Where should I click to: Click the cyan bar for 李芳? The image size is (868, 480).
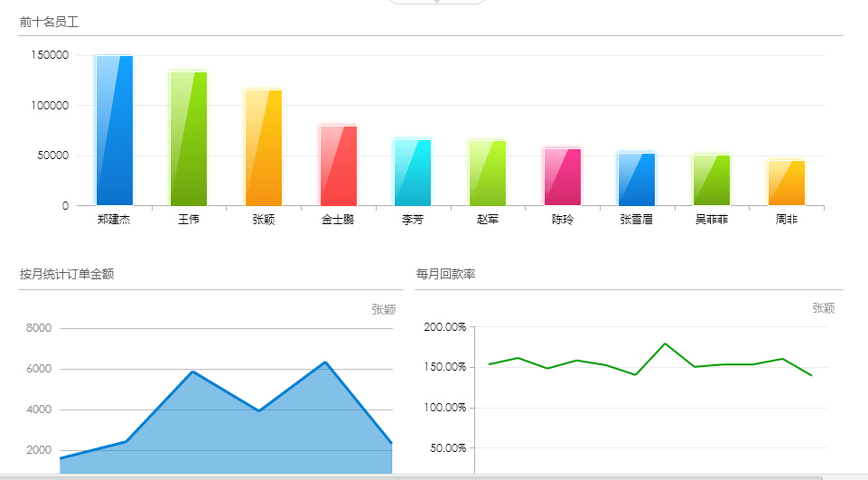413,173
